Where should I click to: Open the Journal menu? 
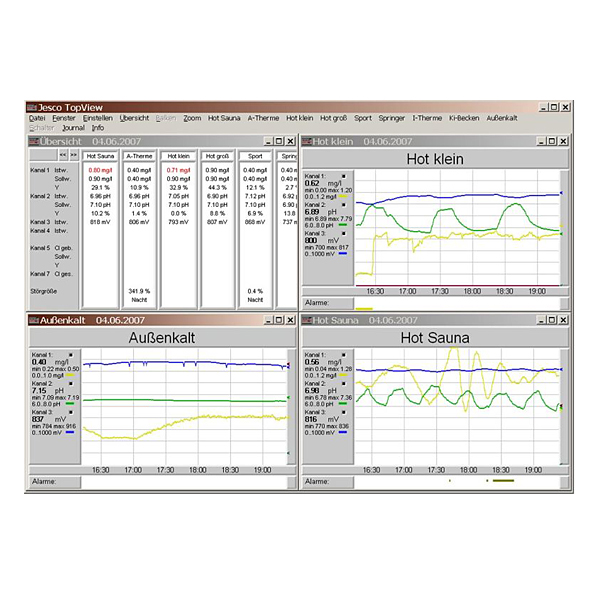pyautogui.click(x=73, y=128)
